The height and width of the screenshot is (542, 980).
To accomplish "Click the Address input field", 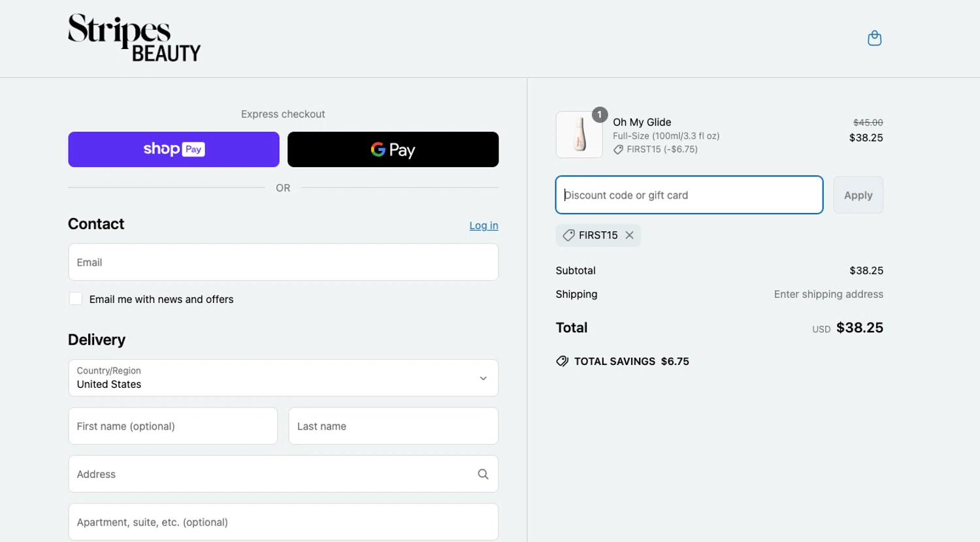I will click(283, 474).
